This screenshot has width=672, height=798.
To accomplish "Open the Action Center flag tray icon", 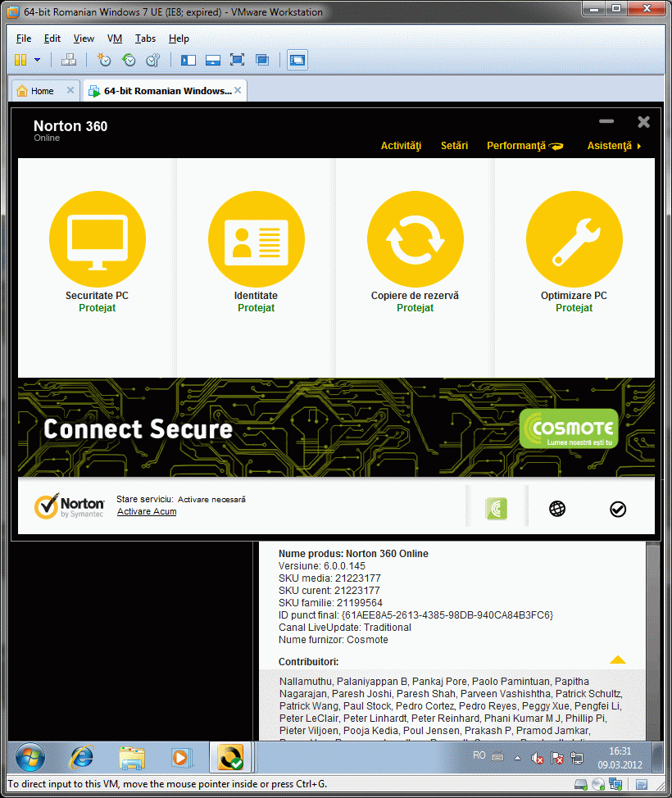I will 557,759.
